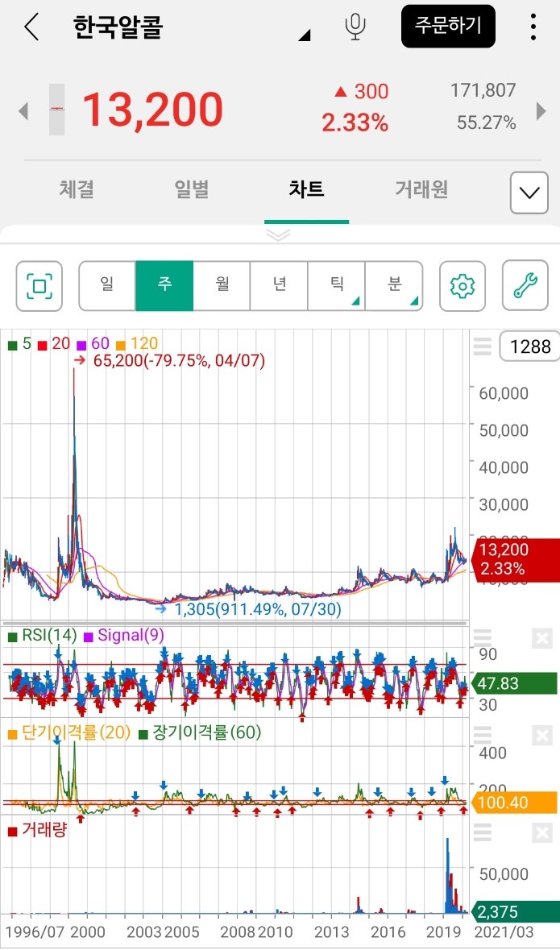Tap the Signal(9) legend label
560x950 pixels.
pyautogui.click(x=123, y=636)
